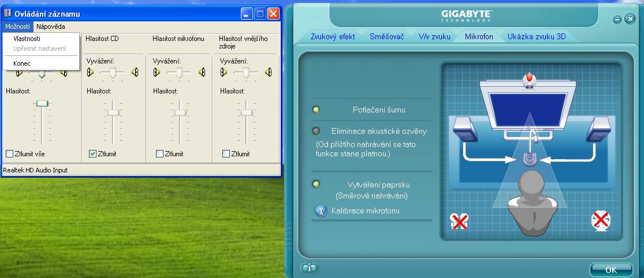Click the blue monitor screen in the diagram
This screenshot has height=278, width=644.
click(528, 110)
